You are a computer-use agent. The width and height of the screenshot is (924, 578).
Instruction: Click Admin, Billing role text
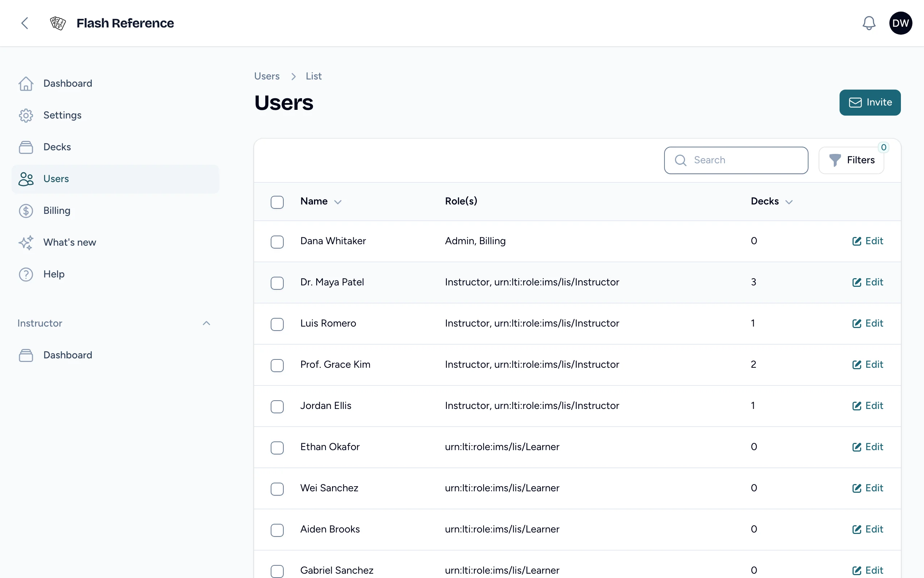475,241
